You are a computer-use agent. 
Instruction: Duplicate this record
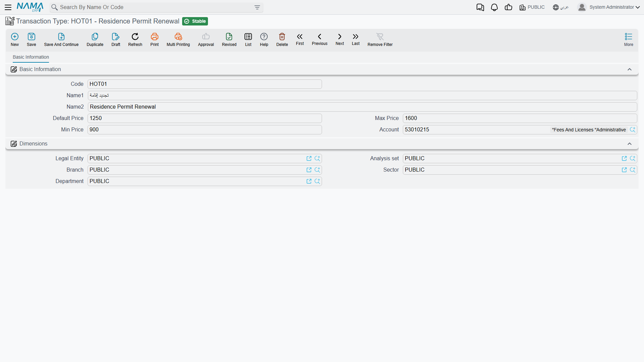click(x=95, y=40)
